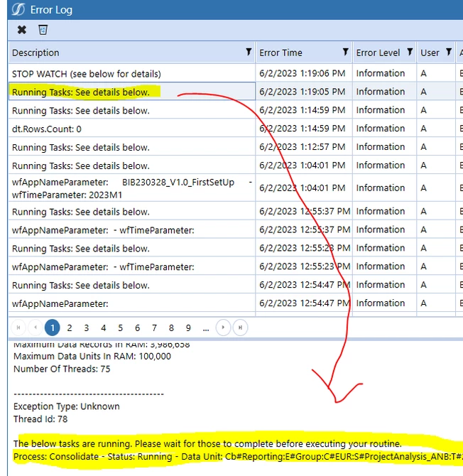Click the Error Log window logo icon

(x=18, y=9)
